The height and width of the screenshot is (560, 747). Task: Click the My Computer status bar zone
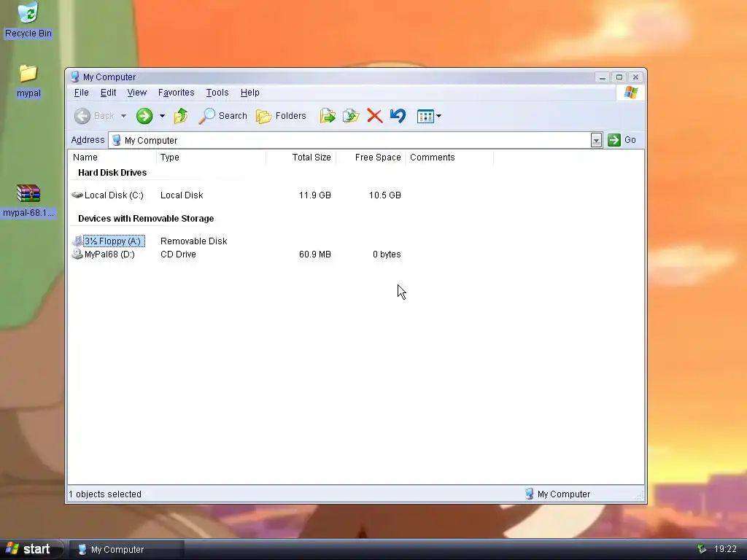pyautogui.click(x=558, y=494)
